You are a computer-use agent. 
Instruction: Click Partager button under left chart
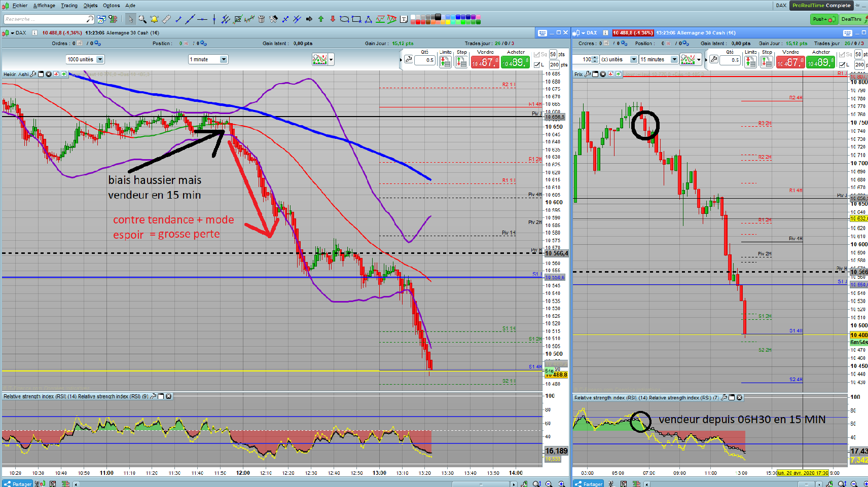tap(18, 484)
